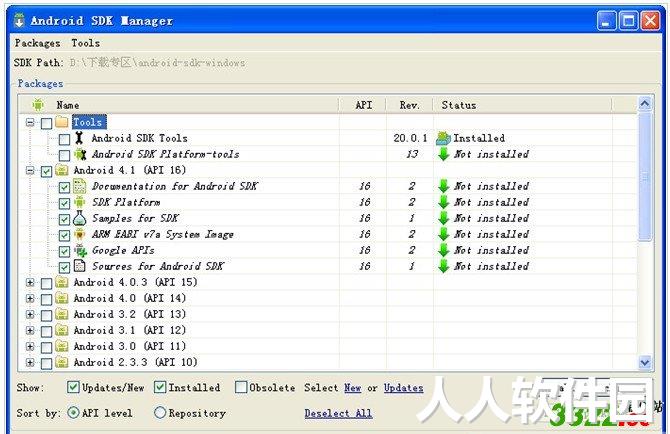Click the Android 4.0.3 (API 15) folder icon
670x434 pixels.
click(62, 282)
